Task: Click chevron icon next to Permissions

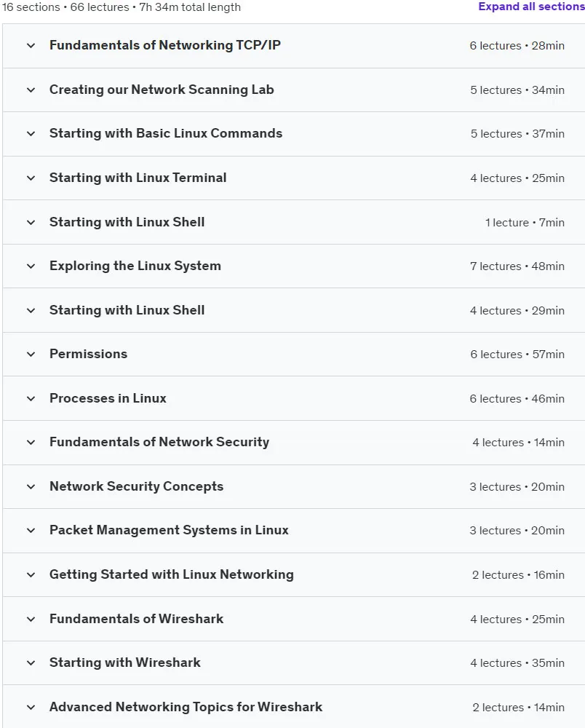Action: point(31,355)
